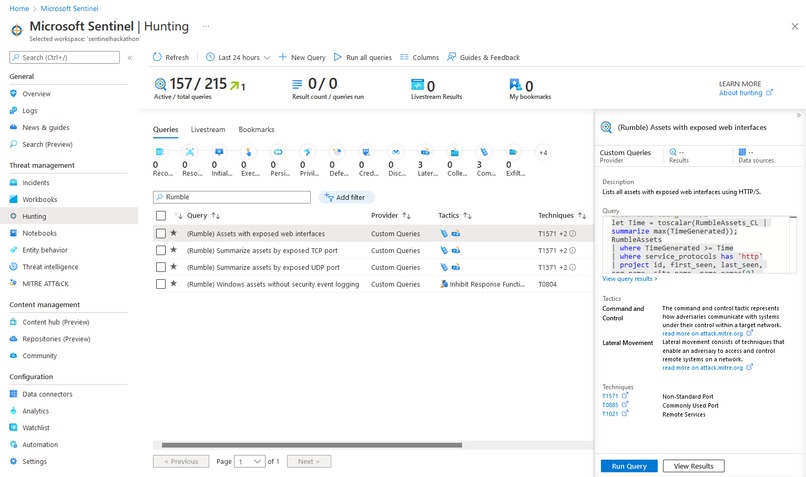Click the horizontal scrollbar under the query list

312,445
